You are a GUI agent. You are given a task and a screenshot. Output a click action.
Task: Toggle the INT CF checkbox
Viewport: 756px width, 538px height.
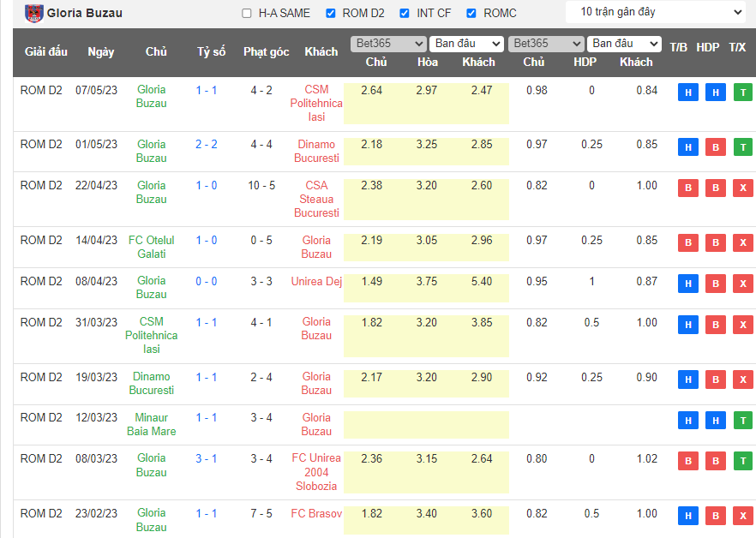click(x=405, y=14)
